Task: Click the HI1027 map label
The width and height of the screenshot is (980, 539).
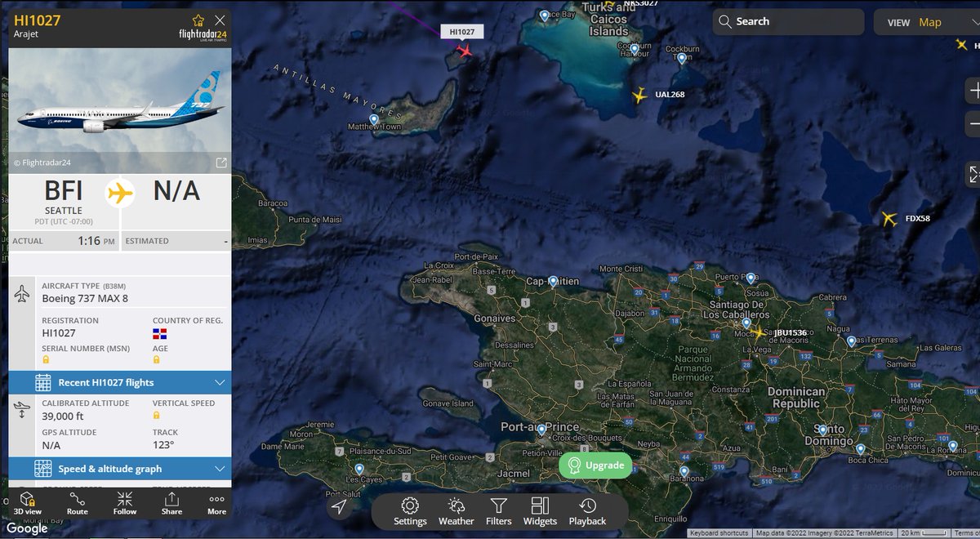Action: pyautogui.click(x=462, y=31)
